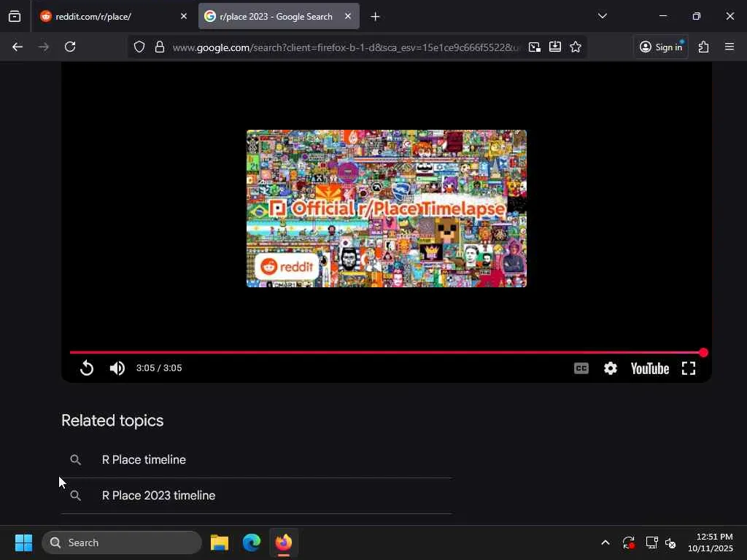Click the Google URL address bar
This screenshot has width=747, height=560.
coord(345,47)
